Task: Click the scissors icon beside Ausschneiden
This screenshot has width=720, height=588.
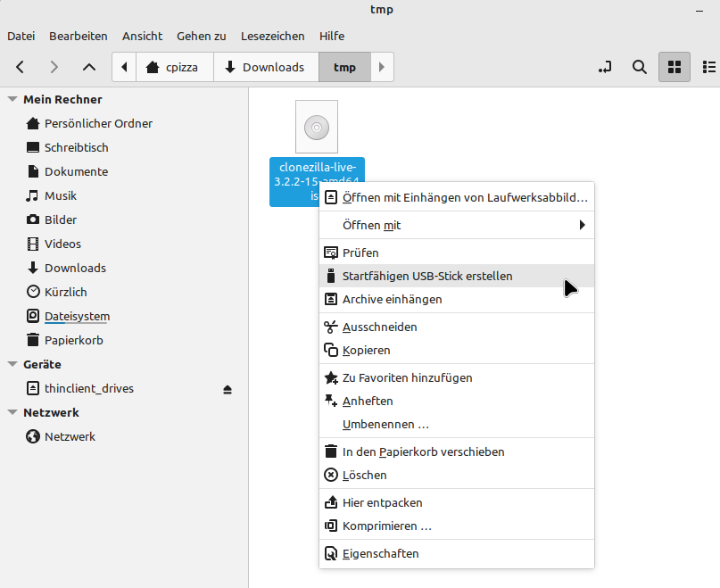Action: click(330, 327)
